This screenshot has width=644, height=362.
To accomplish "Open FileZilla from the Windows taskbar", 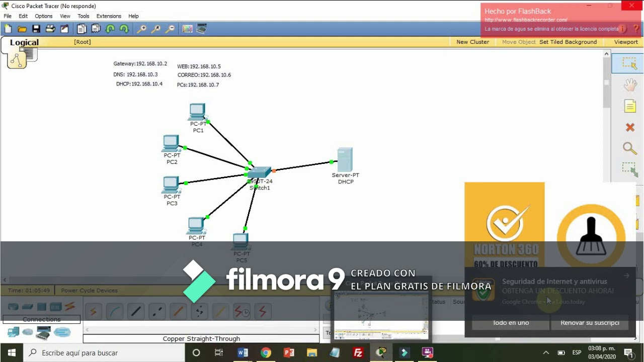I will (358, 352).
